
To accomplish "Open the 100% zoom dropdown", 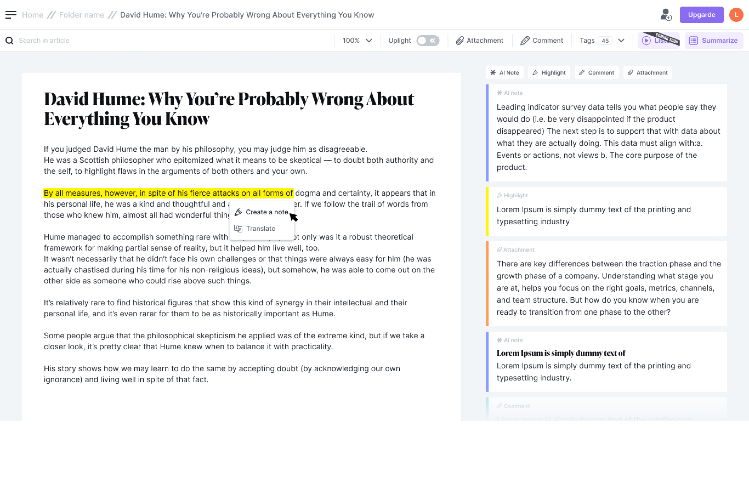I will coord(357,41).
